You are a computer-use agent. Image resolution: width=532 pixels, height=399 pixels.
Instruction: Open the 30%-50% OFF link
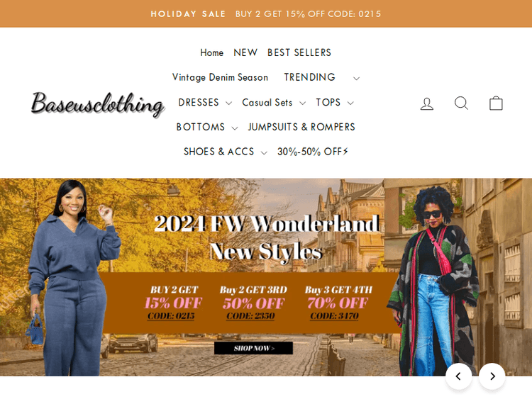pos(313,152)
